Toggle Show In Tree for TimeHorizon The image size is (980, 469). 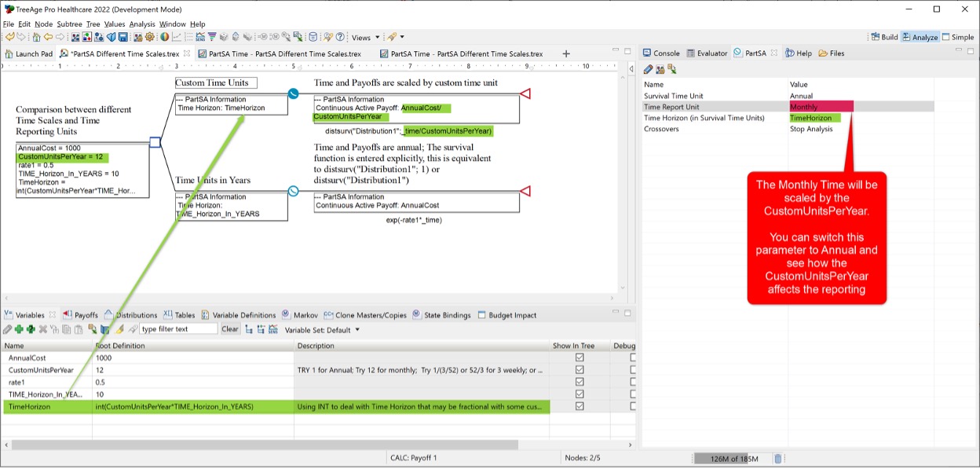coord(580,407)
